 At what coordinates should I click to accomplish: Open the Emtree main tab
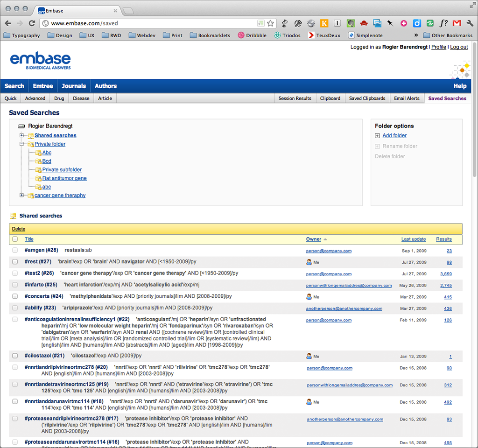(x=43, y=86)
